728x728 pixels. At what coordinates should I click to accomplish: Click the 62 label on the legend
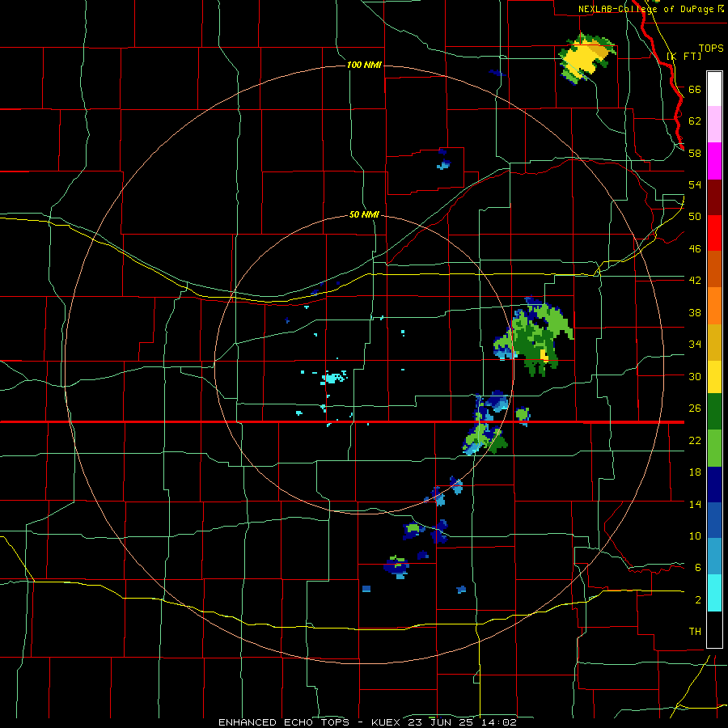[695, 121]
